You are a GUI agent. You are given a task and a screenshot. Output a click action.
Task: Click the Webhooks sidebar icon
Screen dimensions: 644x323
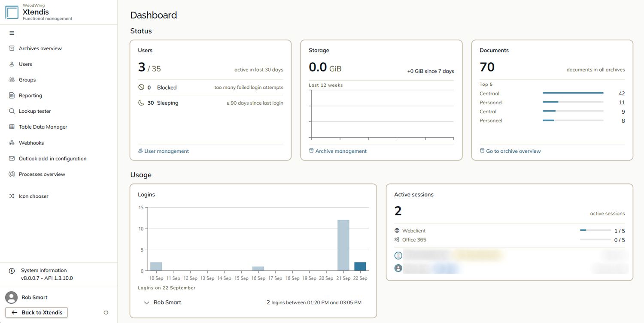(x=12, y=143)
